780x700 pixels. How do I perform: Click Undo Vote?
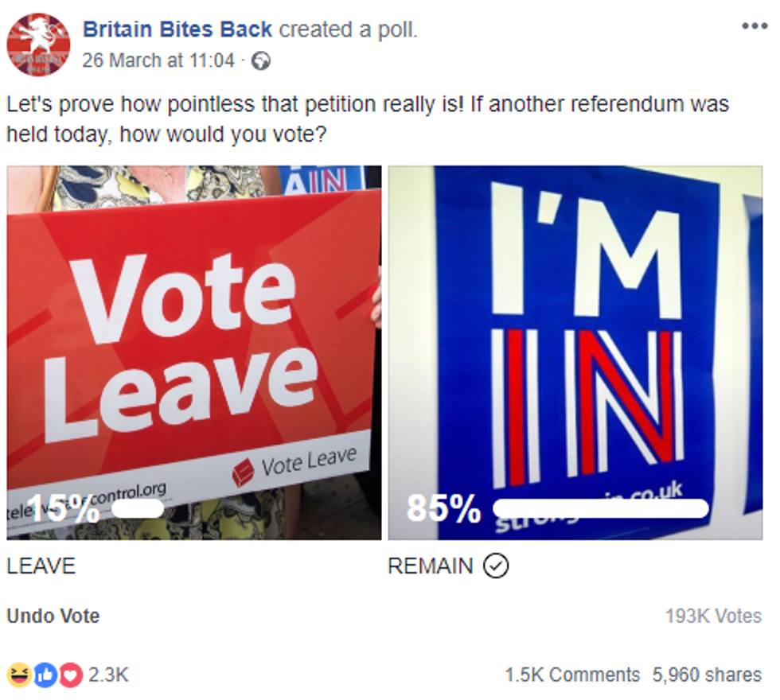coord(53,616)
